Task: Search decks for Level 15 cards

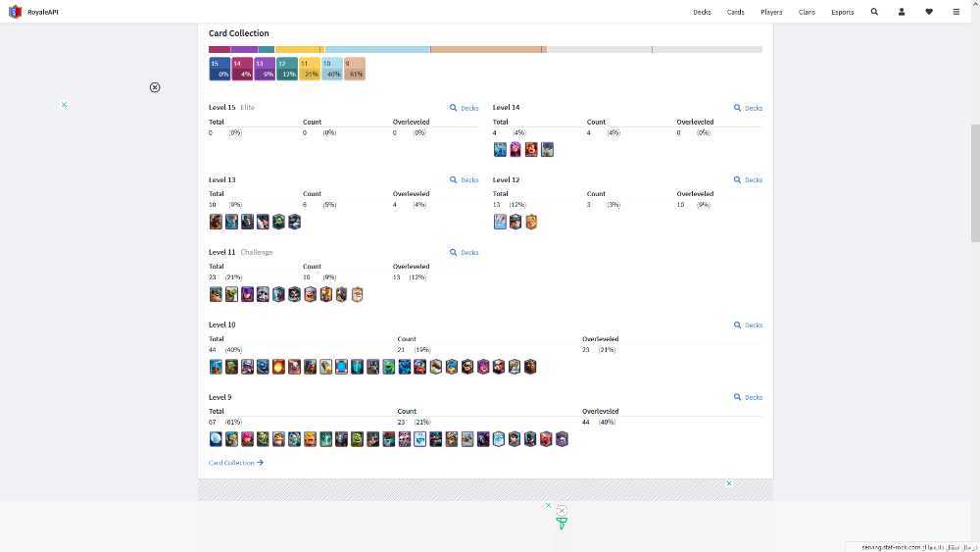Action: coord(464,108)
